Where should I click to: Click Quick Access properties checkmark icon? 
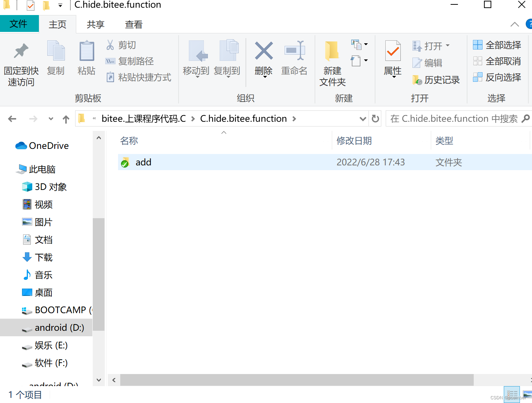[x=31, y=6]
